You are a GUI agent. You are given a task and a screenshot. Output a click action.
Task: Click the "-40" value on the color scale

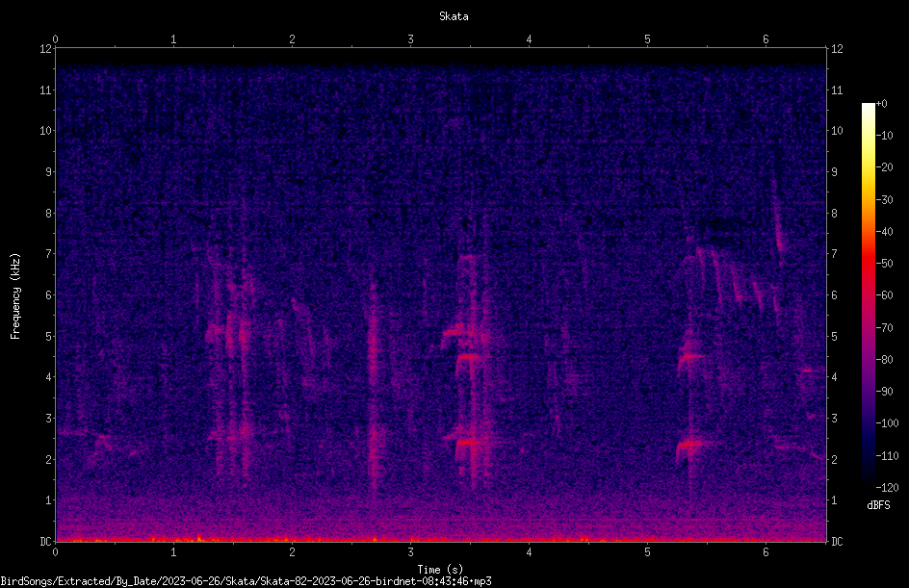click(x=884, y=232)
